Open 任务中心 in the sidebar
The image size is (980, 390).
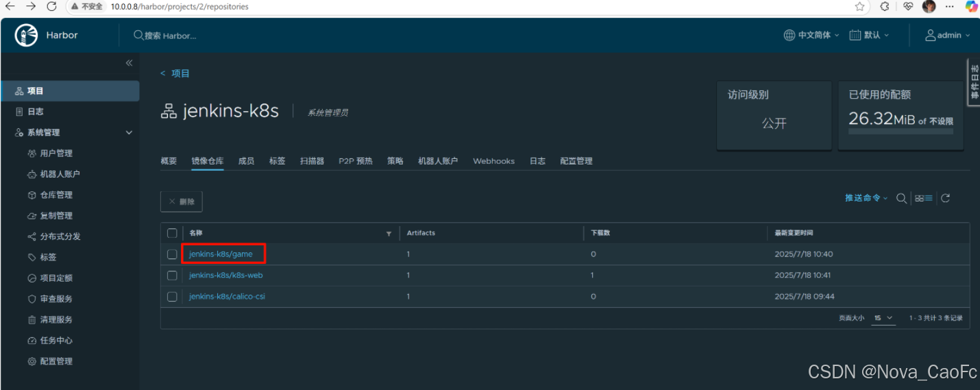[56, 341]
